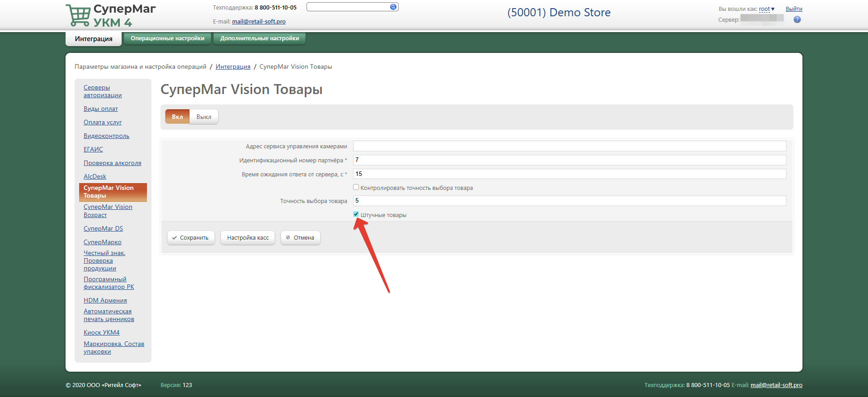This screenshot has width=868, height=397.
Task: Open header mail@retail-soft.pro email link
Action: (x=259, y=21)
